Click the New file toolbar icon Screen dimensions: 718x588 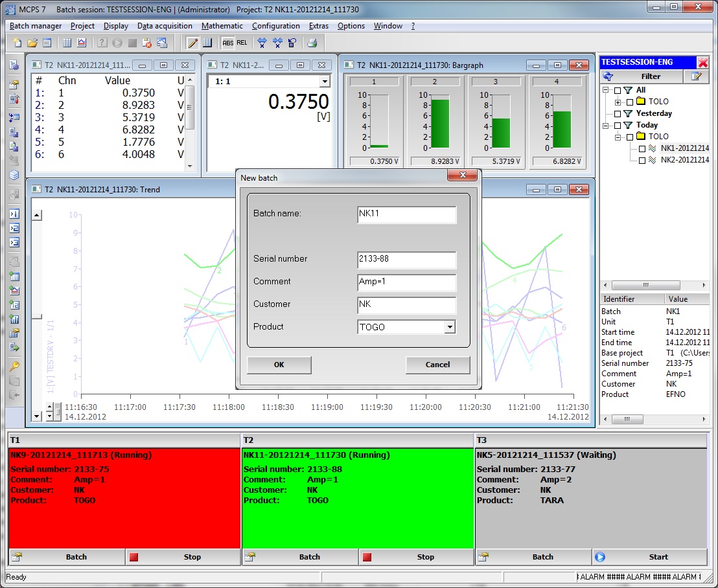pyautogui.click(x=18, y=43)
